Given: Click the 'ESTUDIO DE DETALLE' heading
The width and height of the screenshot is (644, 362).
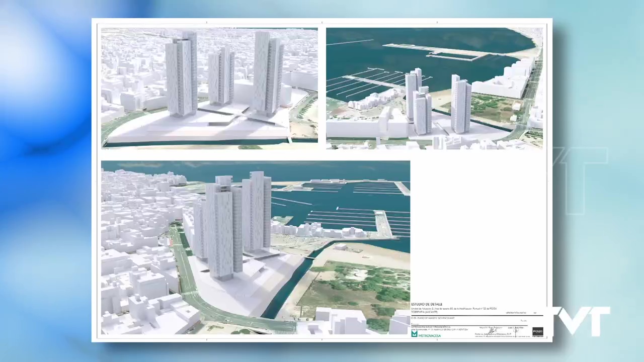Looking at the screenshot, I should [x=427, y=304].
